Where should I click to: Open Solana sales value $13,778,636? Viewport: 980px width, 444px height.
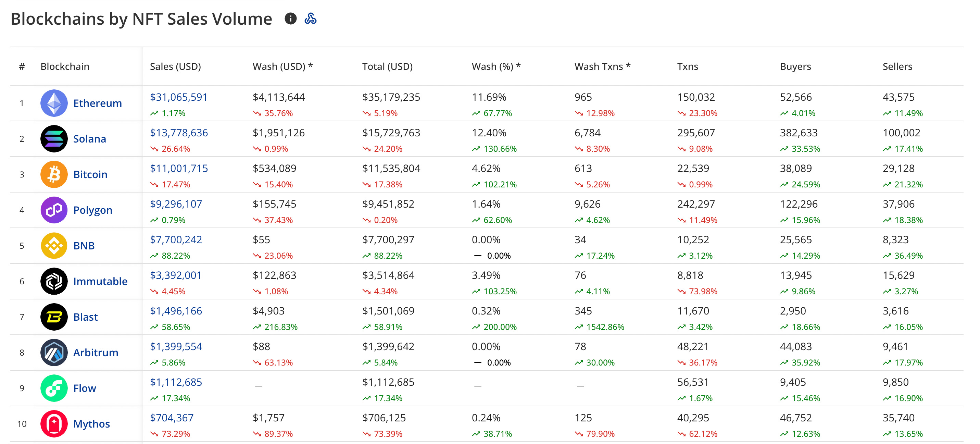tap(179, 133)
